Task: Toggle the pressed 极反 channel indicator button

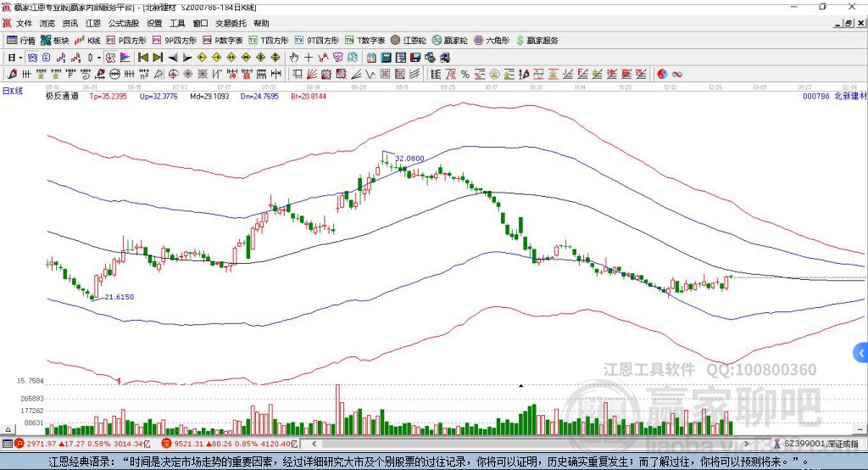Action: point(111,58)
